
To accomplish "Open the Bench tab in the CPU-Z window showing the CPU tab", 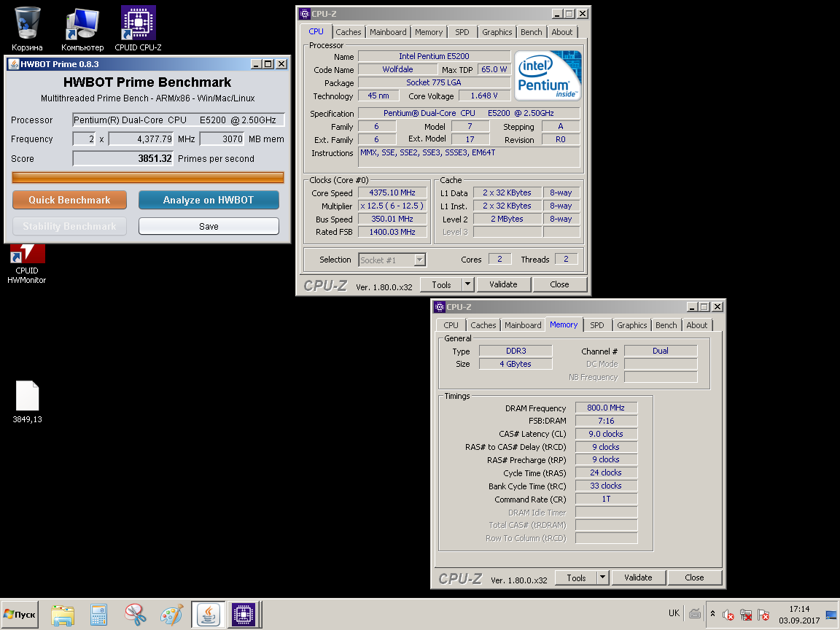I will click(x=531, y=32).
